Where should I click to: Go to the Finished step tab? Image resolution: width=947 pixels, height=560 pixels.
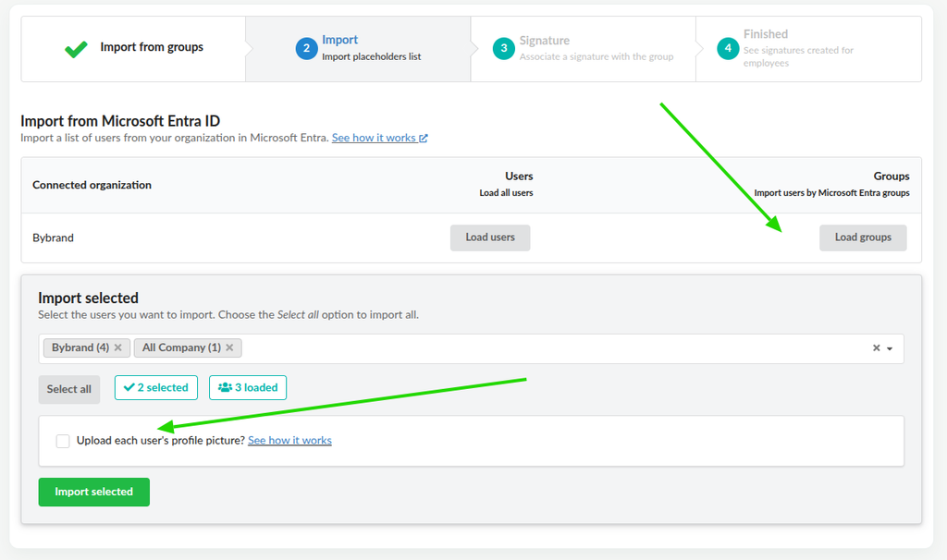pyautogui.click(x=808, y=49)
